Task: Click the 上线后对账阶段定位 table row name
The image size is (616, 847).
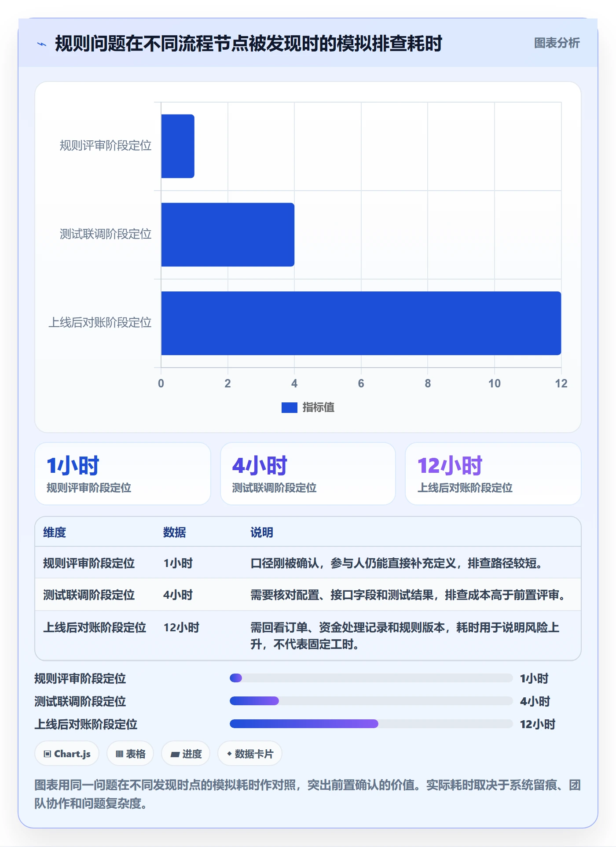Action: pos(95,627)
